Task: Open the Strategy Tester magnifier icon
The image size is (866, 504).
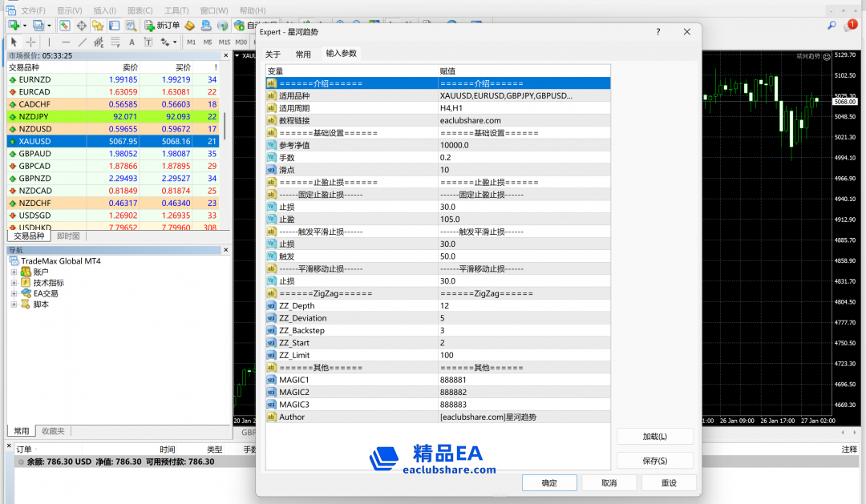Action: coord(130,26)
